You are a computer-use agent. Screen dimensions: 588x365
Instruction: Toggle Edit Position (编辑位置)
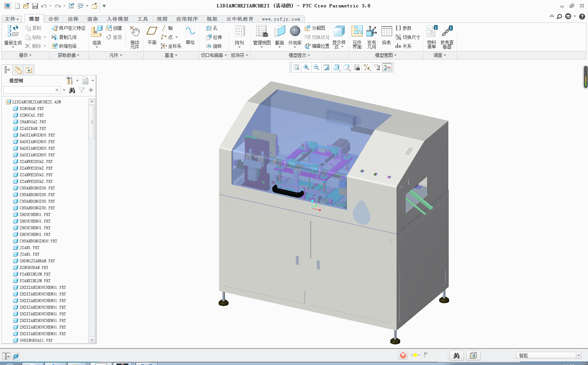(x=317, y=46)
